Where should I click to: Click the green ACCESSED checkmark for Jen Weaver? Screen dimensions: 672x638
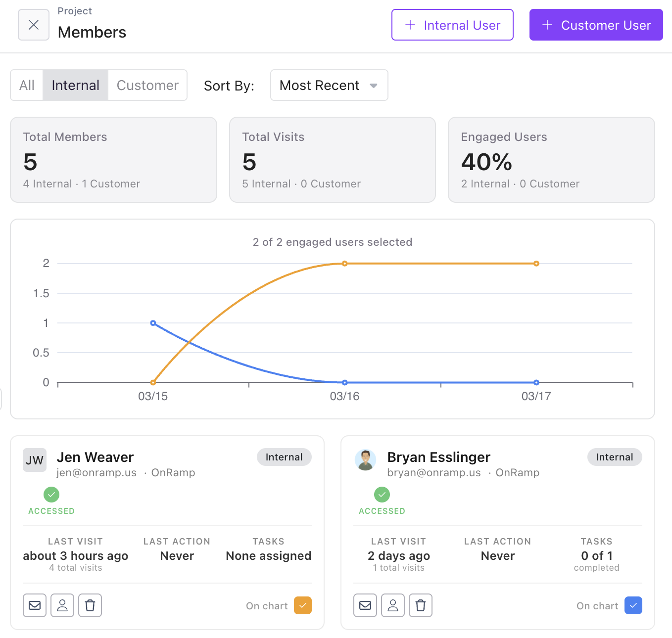(51, 494)
